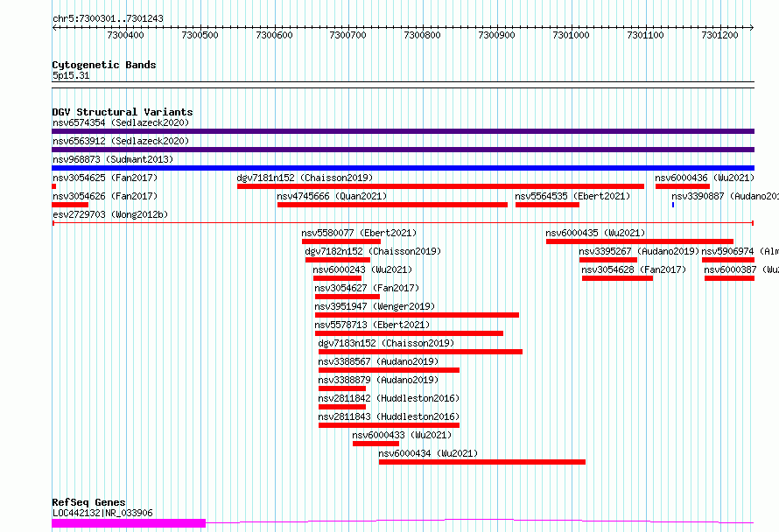This screenshot has height=532, width=779.
Task: Open nsv6000243 (Wu2021) label
Action: click(x=362, y=269)
